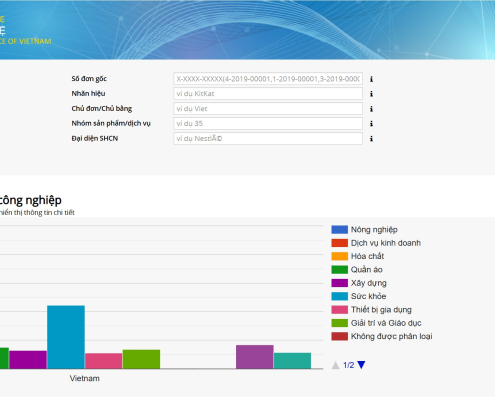This screenshot has width=495, height=400.
Task: Click info icon beside Nhãn hiệu field
Action: click(x=371, y=94)
